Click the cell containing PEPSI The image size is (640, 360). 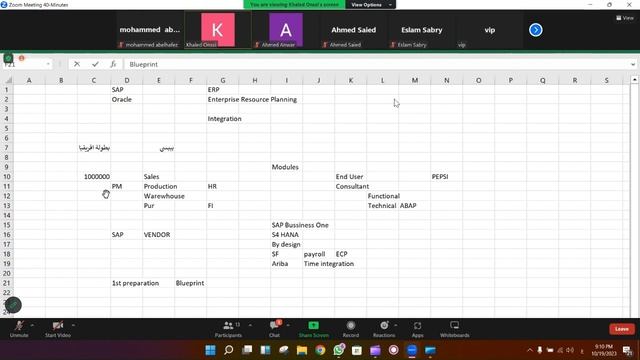click(x=447, y=177)
